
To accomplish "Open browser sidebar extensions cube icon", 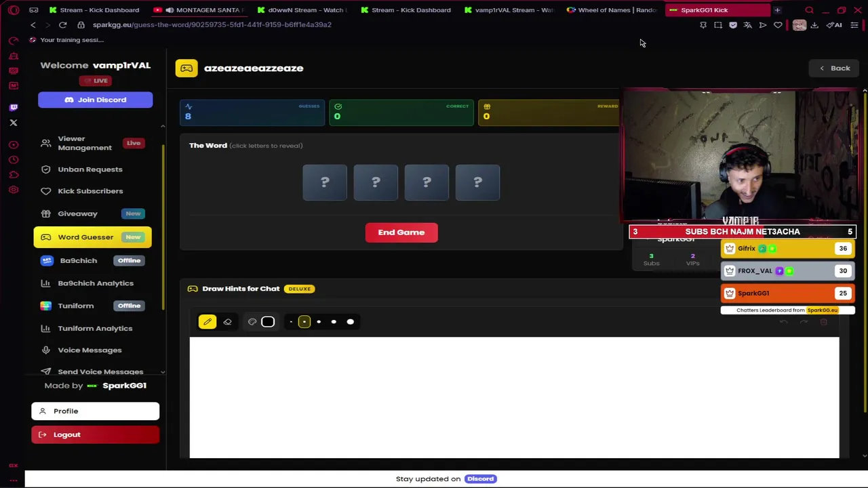I will tap(14, 175).
